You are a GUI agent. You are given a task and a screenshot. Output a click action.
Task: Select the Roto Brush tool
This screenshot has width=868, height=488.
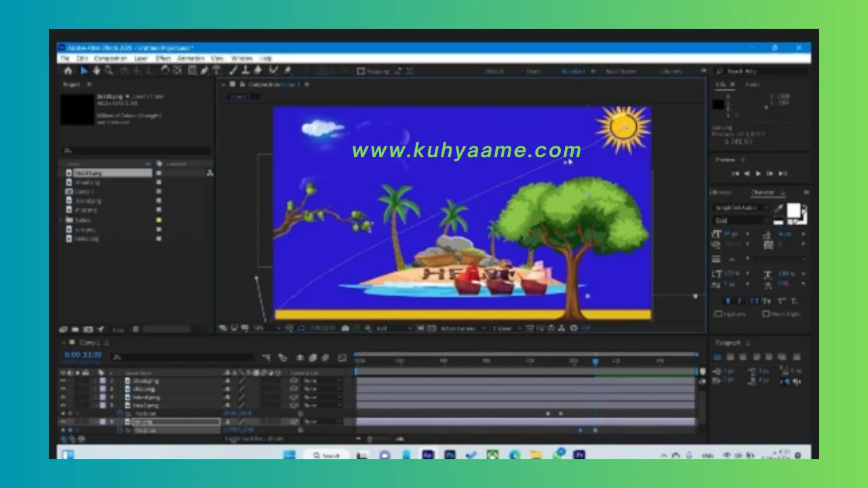click(x=273, y=70)
